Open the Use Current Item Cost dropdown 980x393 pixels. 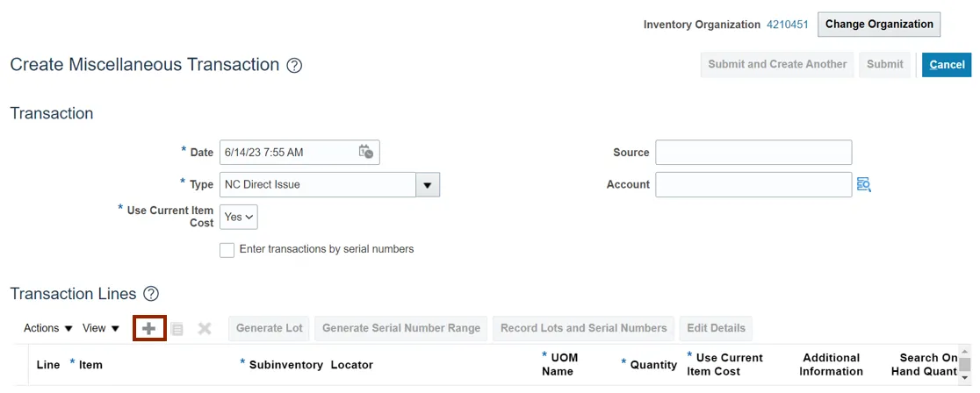(x=239, y=217)
